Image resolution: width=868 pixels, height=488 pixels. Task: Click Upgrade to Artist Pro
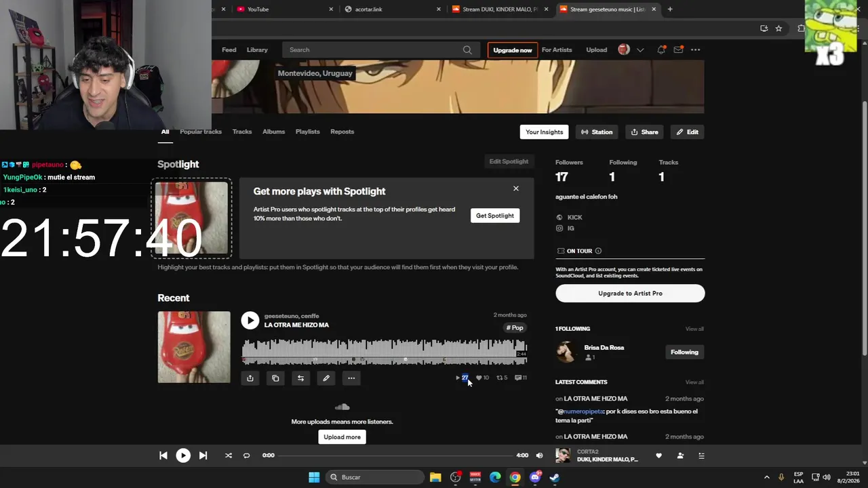coord(630,293)
